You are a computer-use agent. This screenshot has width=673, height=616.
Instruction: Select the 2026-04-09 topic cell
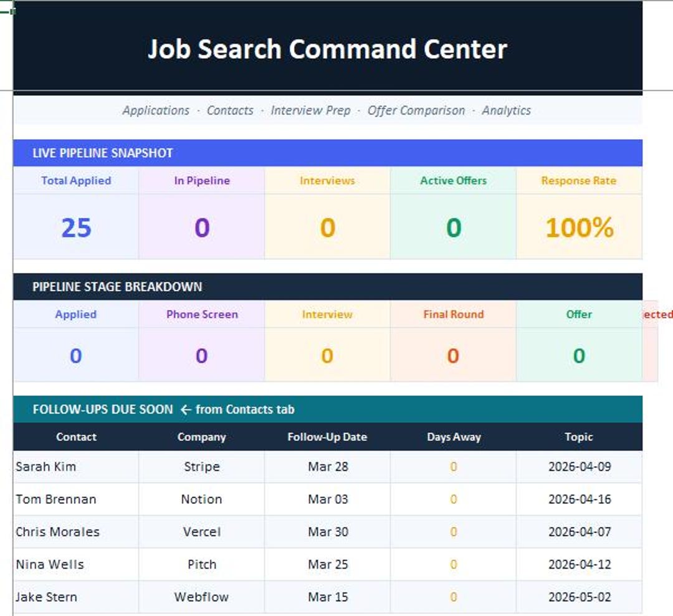579,466
